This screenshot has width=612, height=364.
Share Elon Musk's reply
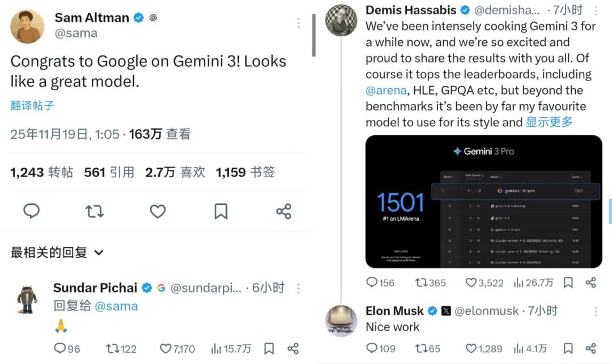pyautogui.click(x=591, y=348)
